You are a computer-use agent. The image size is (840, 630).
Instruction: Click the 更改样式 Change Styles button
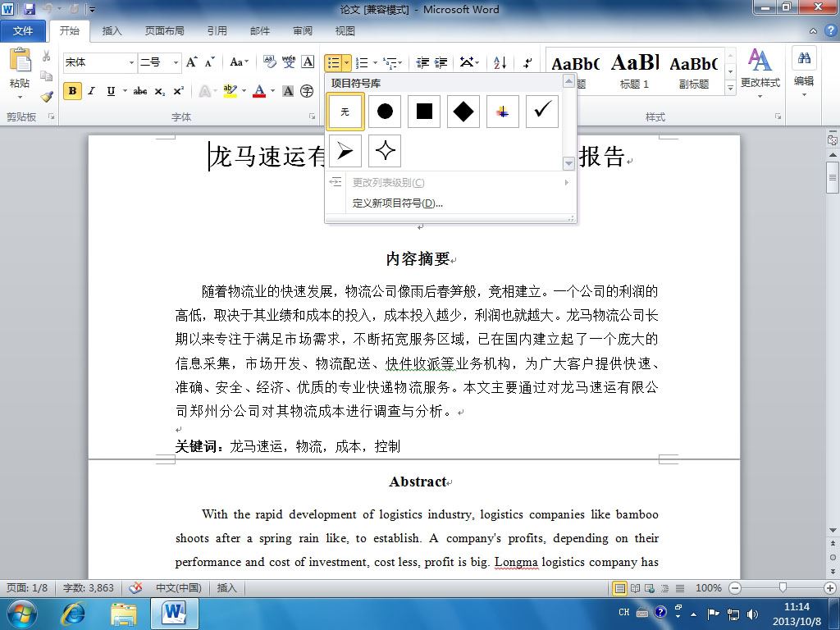tap(760, 73)
